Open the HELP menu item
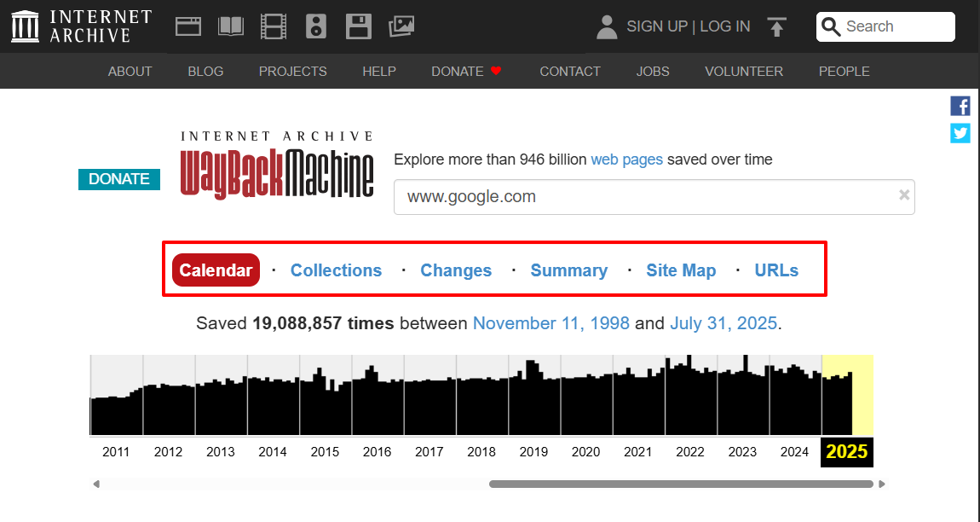 [379, 72]
